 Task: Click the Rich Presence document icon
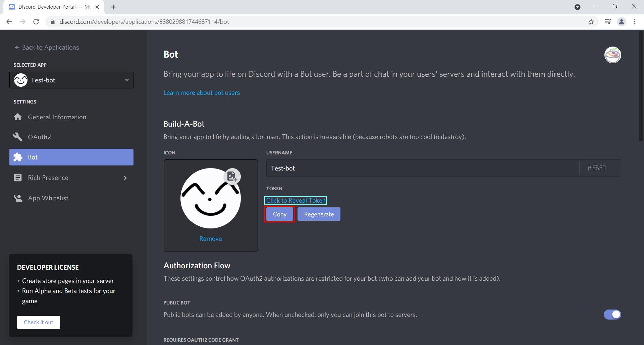pos(18,178)
